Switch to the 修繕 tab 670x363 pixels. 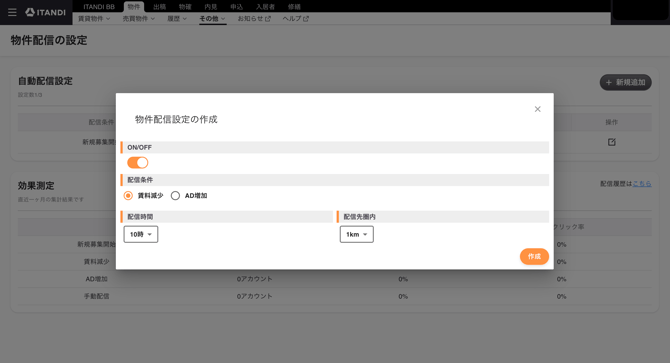(294, 7)
